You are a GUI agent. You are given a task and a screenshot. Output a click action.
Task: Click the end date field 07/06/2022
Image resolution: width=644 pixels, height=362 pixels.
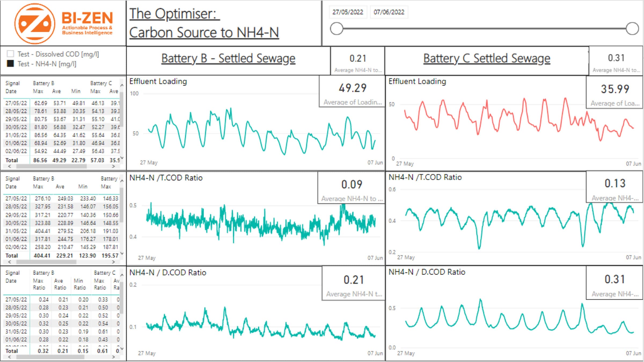pos(389,12)
